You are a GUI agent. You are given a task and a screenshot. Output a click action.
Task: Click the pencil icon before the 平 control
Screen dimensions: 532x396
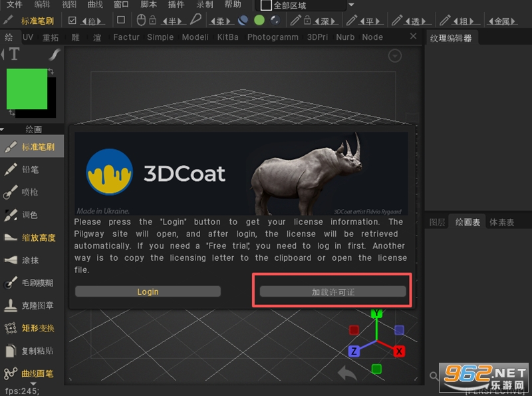(x=352, y=21)
